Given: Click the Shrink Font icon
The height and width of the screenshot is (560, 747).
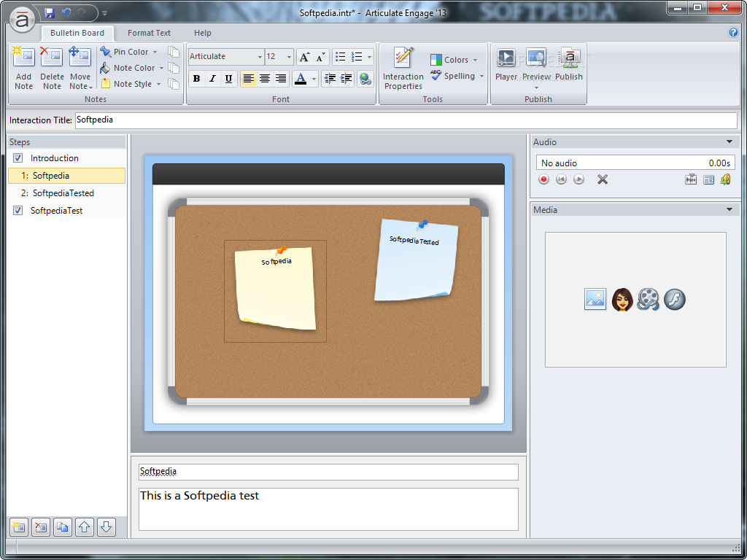Looking at the screenshot, I should (x=321, y=57).
